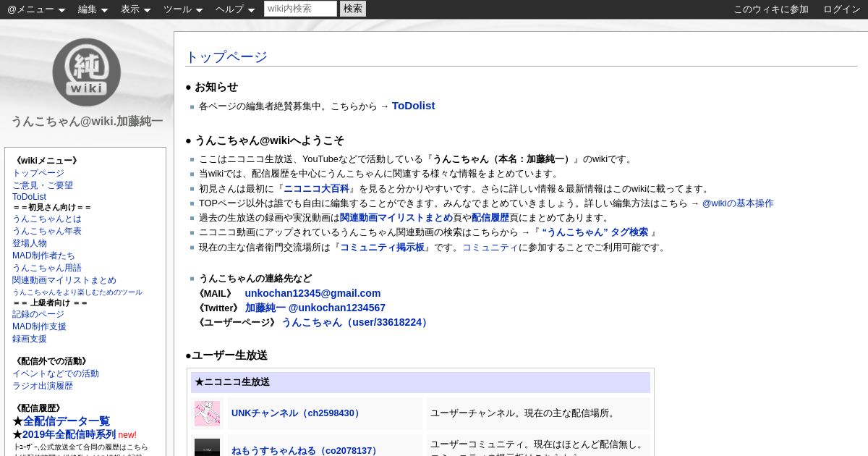Open the 配信履歴 link in body text
This screenshot has height=456, width=868.
(x=490, y=218)
